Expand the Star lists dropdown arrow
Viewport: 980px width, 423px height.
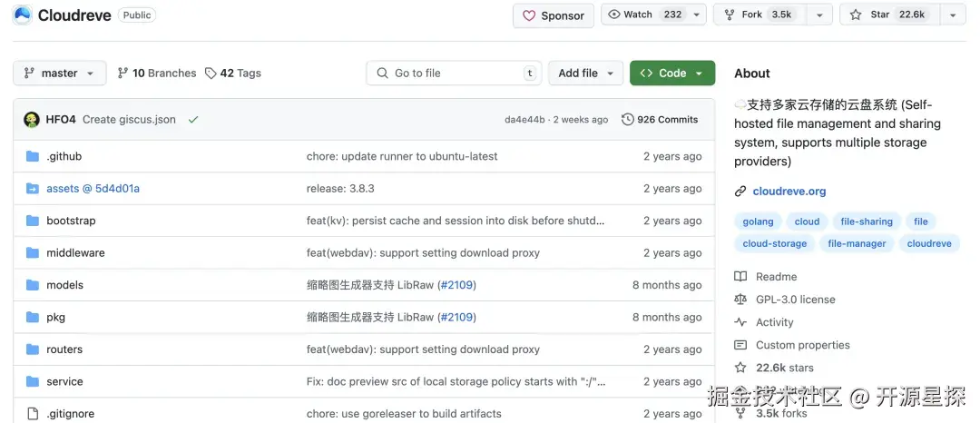(x=953, y=15)
